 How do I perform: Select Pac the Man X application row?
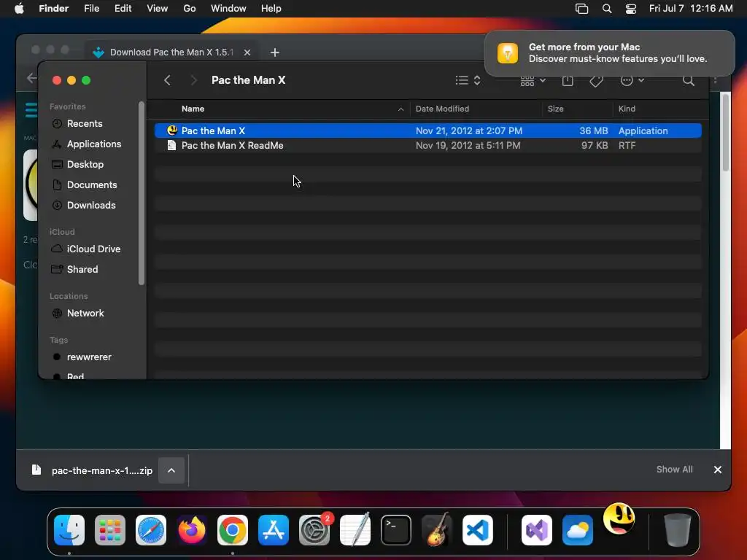pyautogui.click(x=427, y=131)
